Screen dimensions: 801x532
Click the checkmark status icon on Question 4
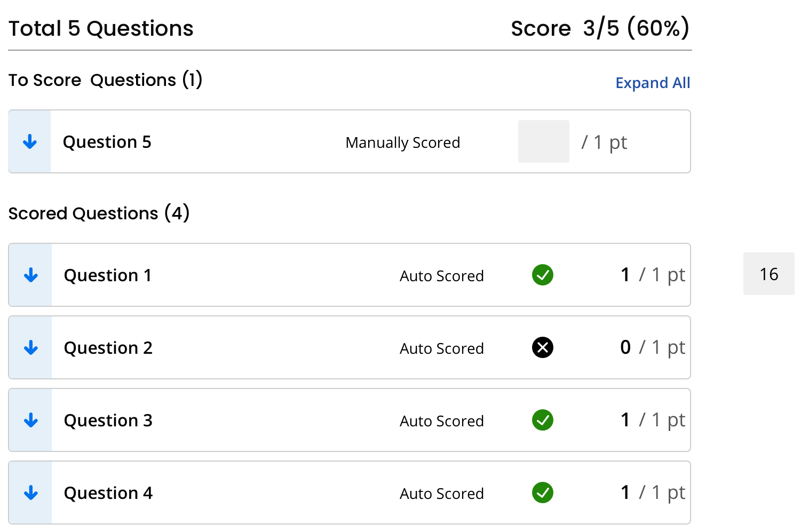click(x=542, y=493)
